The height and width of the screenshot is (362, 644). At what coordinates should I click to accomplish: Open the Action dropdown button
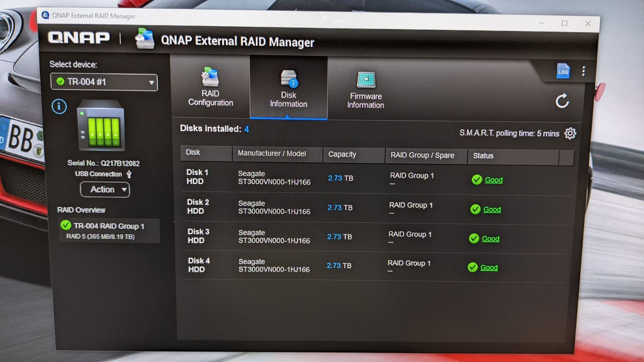(x=105, y=189)
